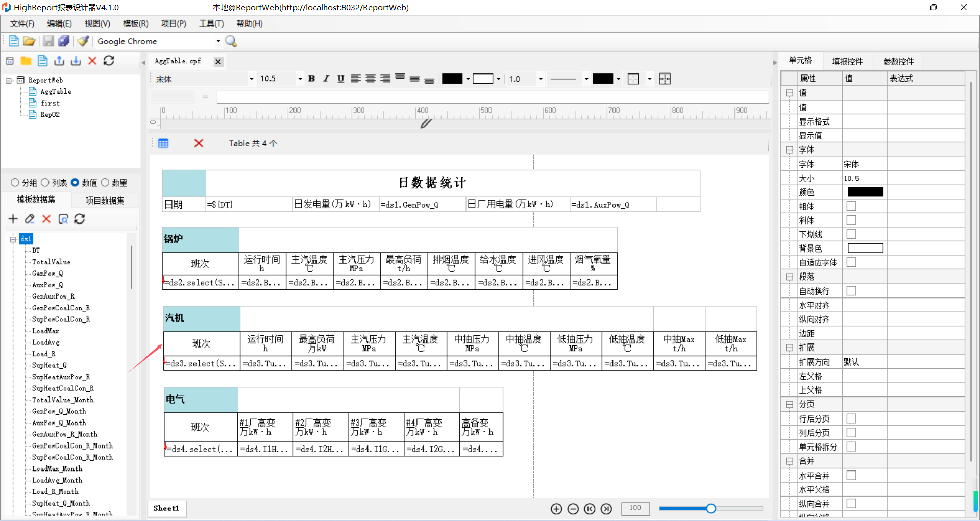Image resolution: width=980 pixels, height=521 pixels.
Task: Delete selected project item with red X
Action: (92, 61)
